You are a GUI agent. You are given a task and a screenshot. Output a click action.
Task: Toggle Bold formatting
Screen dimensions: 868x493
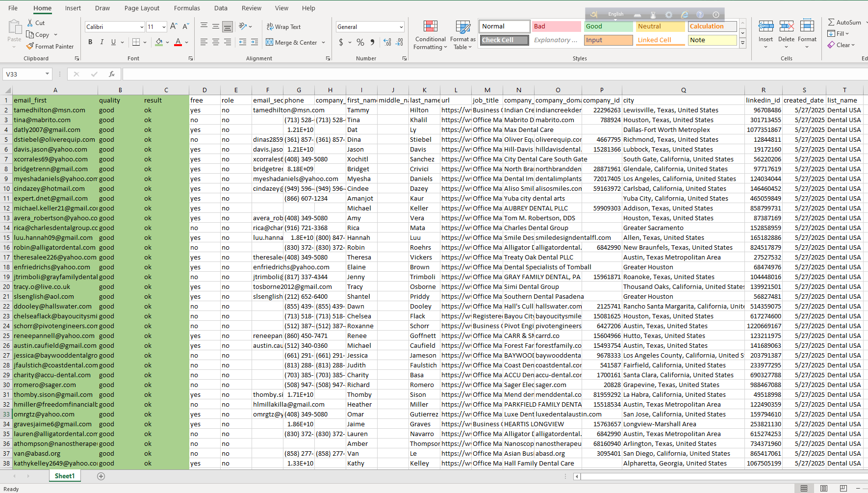coord(90,42)
